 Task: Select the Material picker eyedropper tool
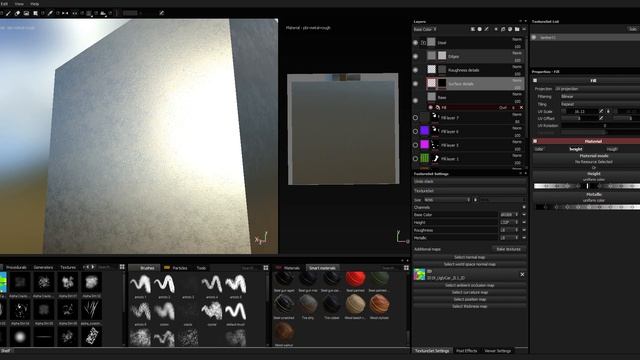click(50, 13)
